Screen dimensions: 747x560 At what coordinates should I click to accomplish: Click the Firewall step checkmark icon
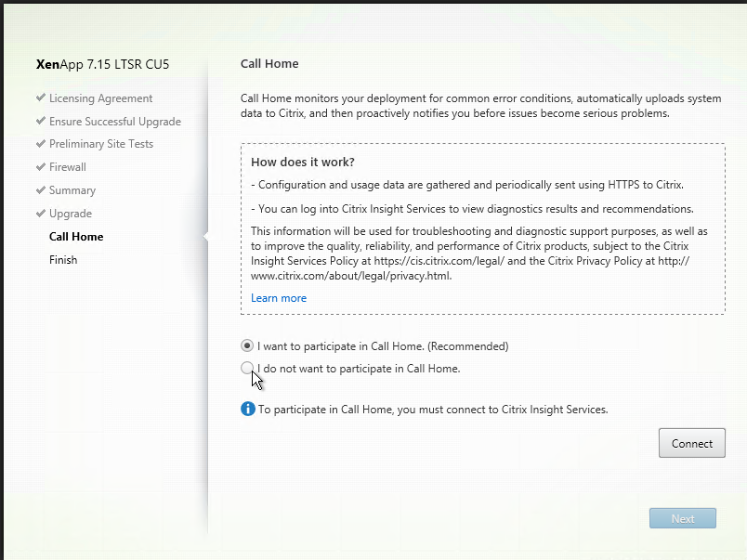pos(41,166)
